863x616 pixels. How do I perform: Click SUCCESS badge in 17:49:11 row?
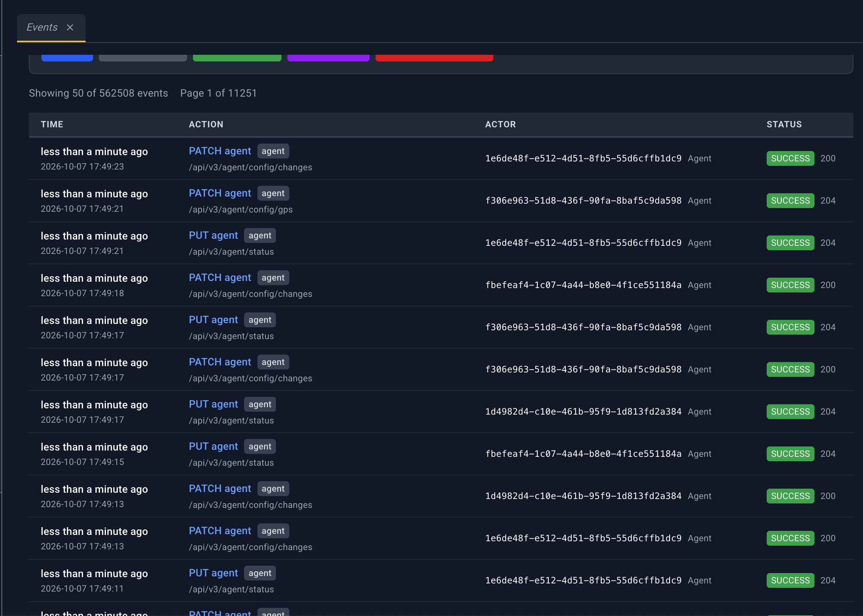[x=790, y=580]
